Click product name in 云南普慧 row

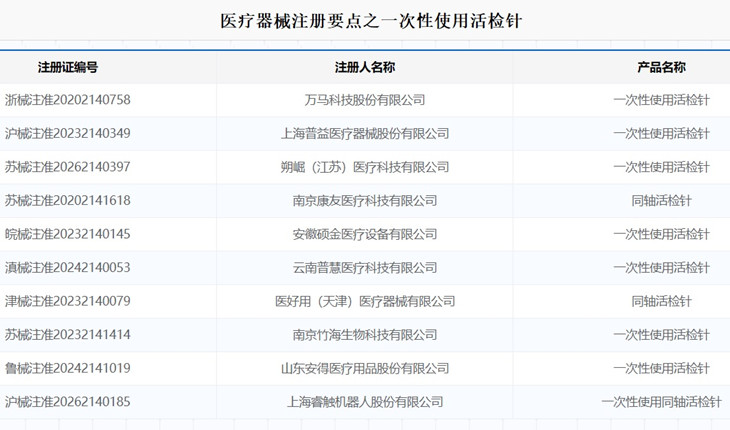tap(661, 267)
